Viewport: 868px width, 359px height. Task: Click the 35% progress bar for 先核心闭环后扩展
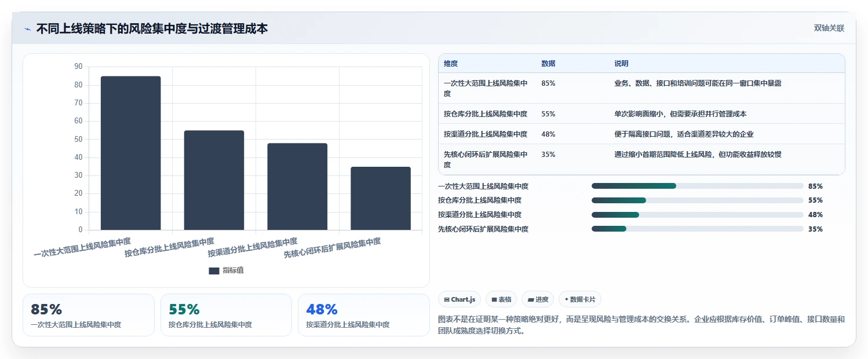698,229
